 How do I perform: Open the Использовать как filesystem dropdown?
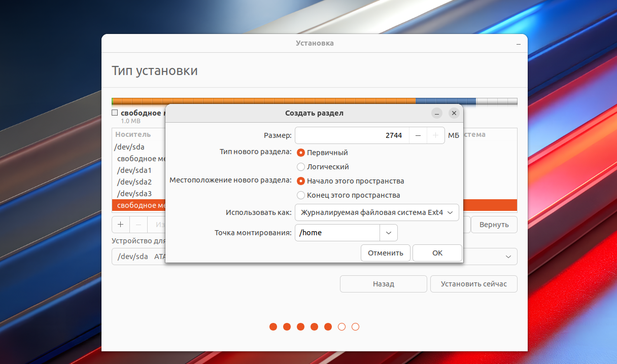click(376, 213)
